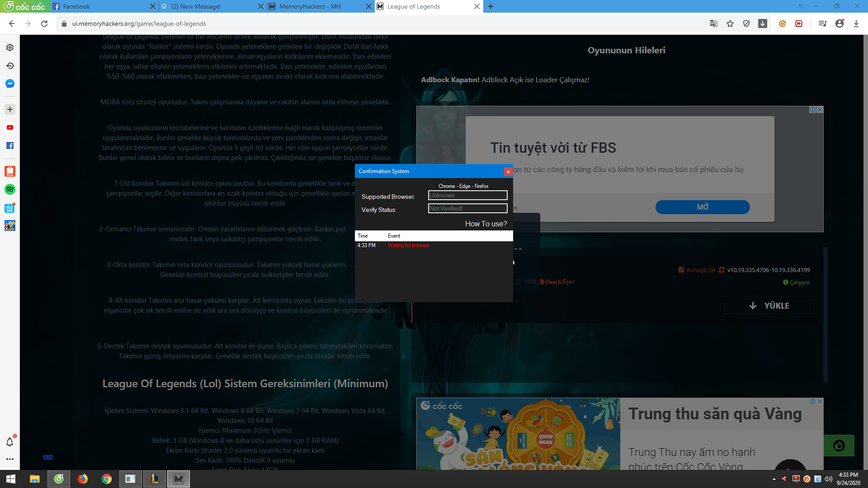Close the MemoryHackers - MH tab
This screenshot has height=488, width=868.
pyautogui.click(x=369, y=6)
